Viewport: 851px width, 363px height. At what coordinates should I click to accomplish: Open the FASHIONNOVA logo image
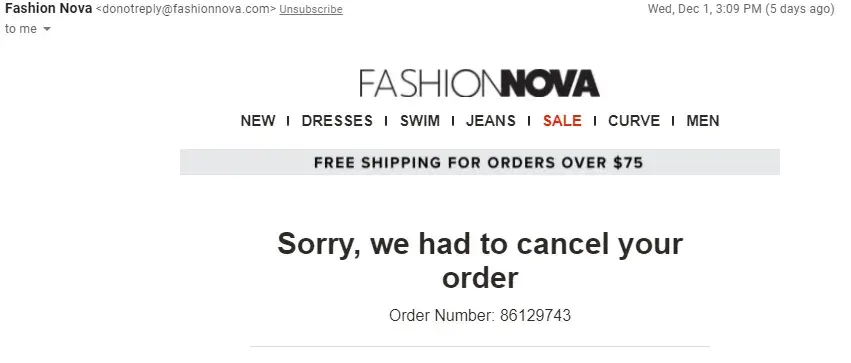click(479, 83)
